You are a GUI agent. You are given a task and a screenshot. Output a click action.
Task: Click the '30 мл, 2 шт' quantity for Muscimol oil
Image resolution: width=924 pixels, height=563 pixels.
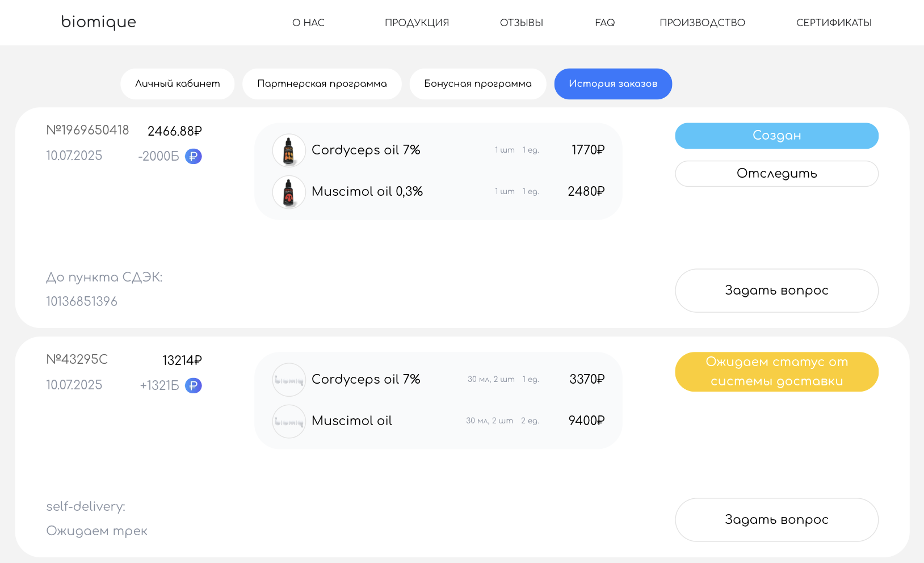[x=490, y=421]
